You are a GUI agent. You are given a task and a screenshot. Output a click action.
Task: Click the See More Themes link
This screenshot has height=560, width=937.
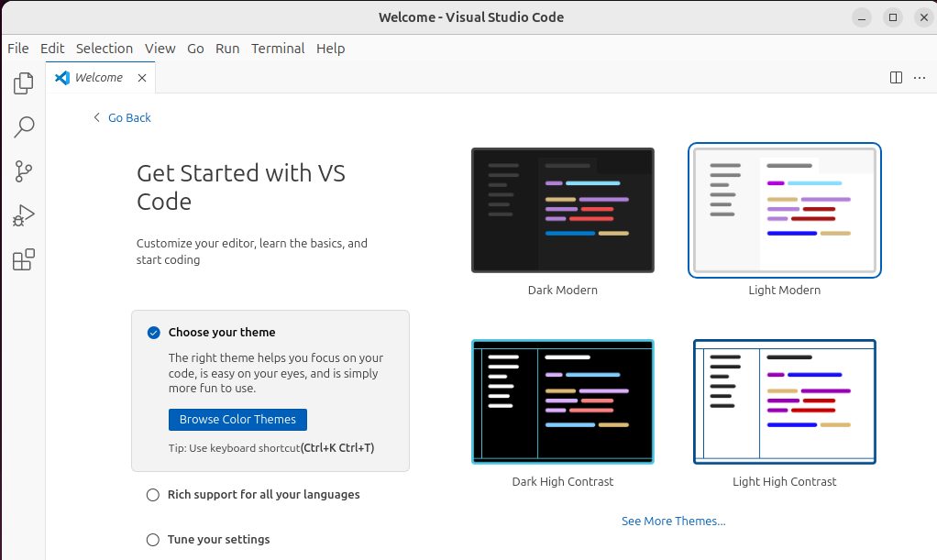point(674,522)
